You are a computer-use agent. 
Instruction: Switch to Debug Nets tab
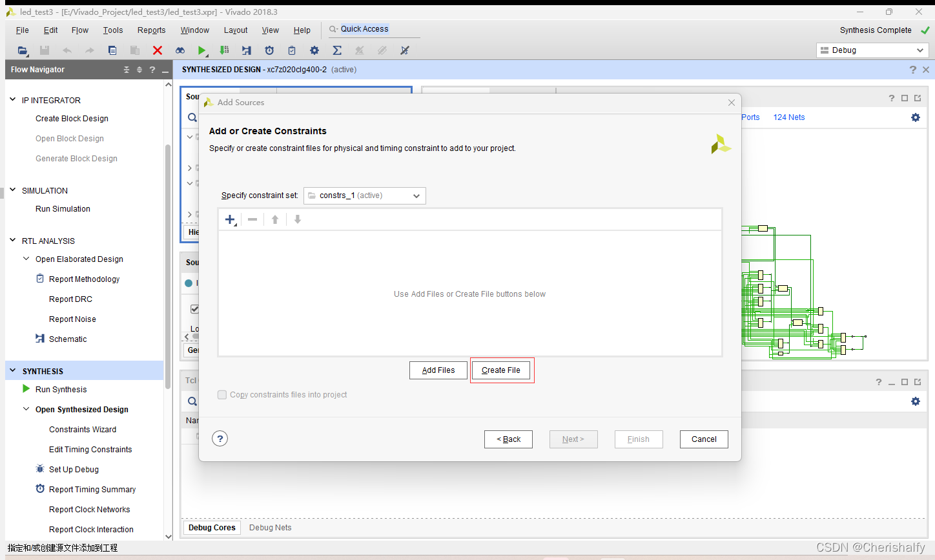pos(271,528)
